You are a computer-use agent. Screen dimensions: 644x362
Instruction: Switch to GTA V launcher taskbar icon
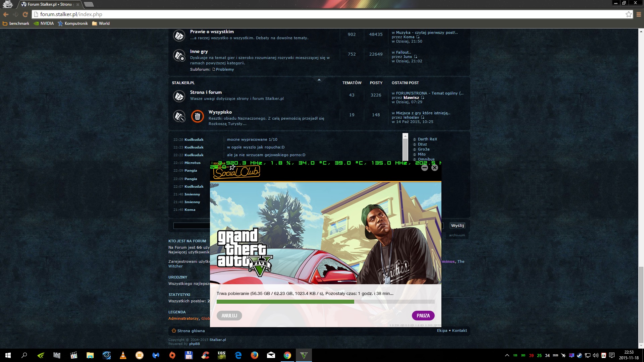304,355
